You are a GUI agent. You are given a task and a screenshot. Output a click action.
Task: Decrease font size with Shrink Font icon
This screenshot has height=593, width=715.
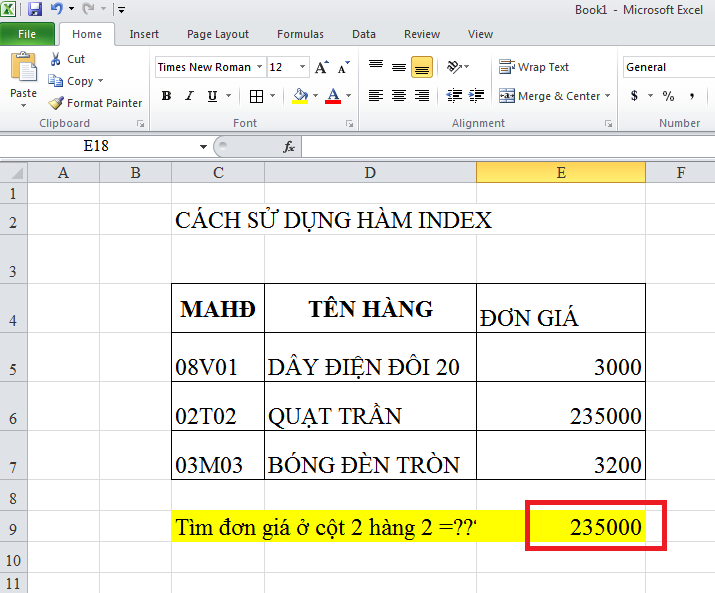coord(343,67)
